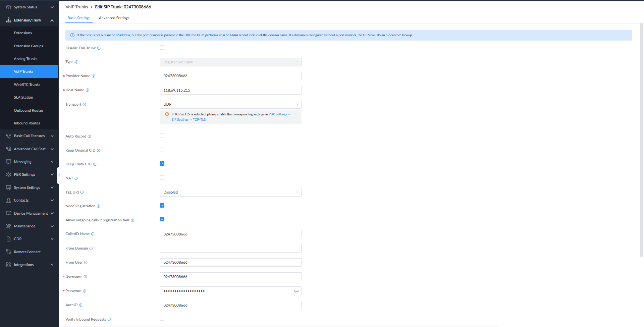
Task: Switch to the Advanced Settings tab
Action: [x=114, y=18]
